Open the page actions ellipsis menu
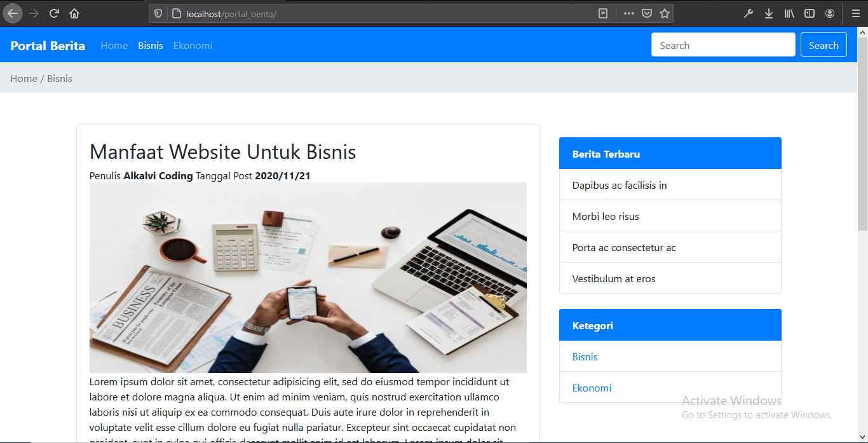 click(628, 13)
